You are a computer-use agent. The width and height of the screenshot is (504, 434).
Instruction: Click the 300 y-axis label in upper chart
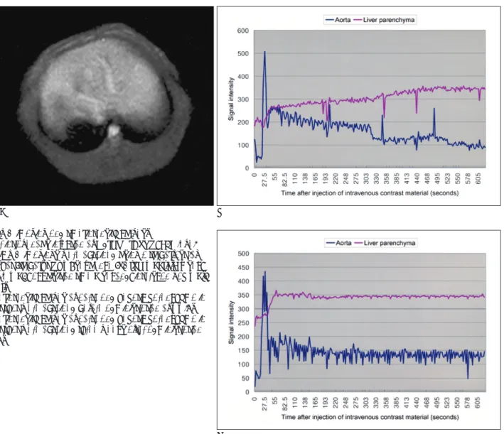point(243,99)
